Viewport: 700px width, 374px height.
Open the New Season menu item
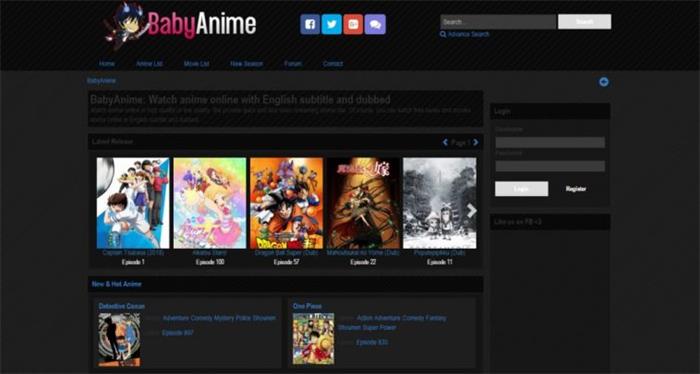pyautogui.click(x=246, y=64)
